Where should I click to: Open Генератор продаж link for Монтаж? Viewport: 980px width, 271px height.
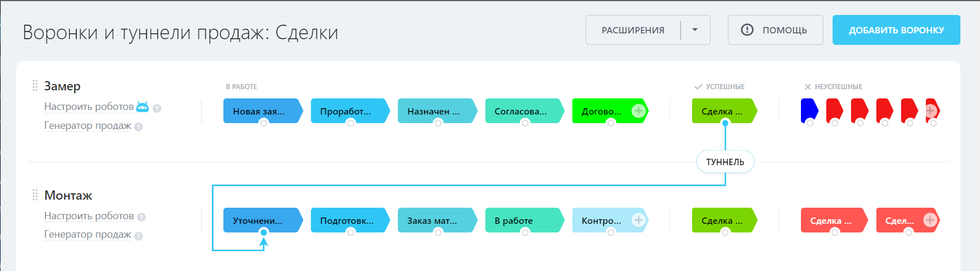88,234
